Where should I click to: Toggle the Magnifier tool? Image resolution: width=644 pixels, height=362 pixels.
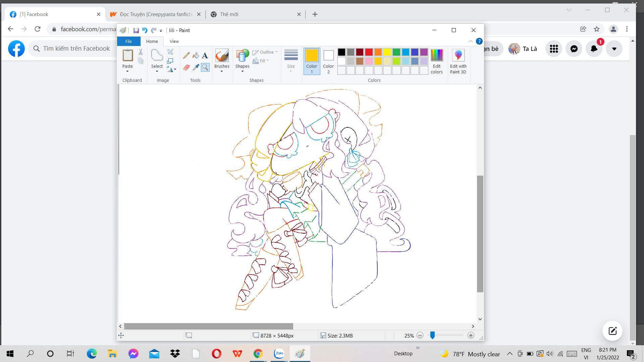click(x=205, y=67)
